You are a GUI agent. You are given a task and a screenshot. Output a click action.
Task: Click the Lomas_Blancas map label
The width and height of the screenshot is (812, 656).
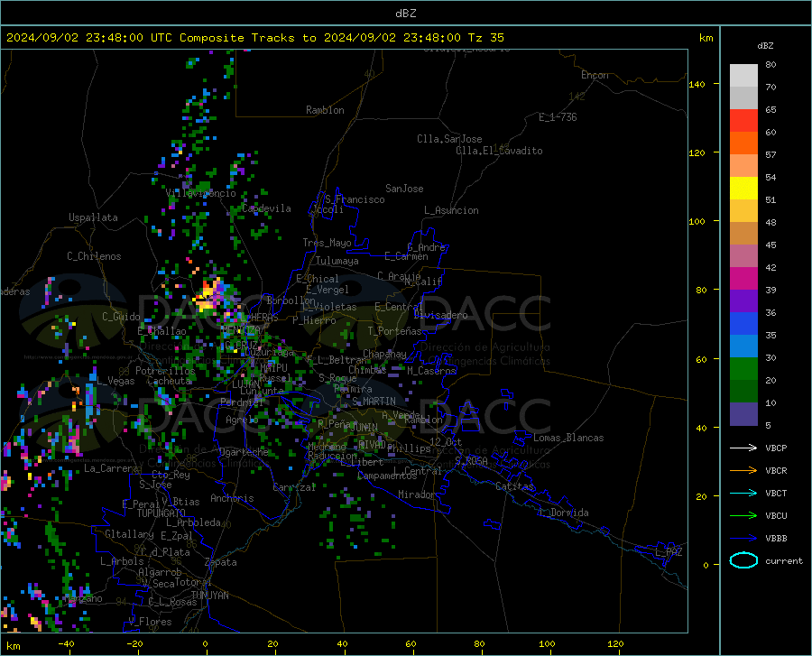pos(568,438)
